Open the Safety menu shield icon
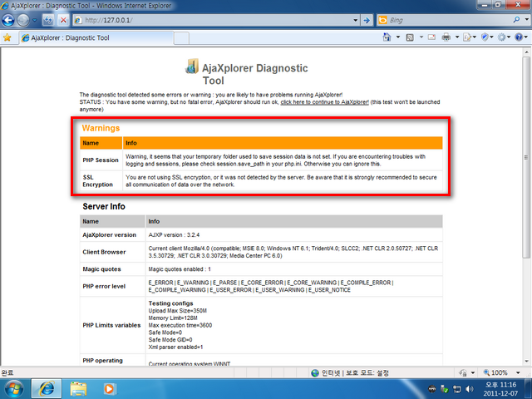Screen dimensions: 532x399 point(487,37)
